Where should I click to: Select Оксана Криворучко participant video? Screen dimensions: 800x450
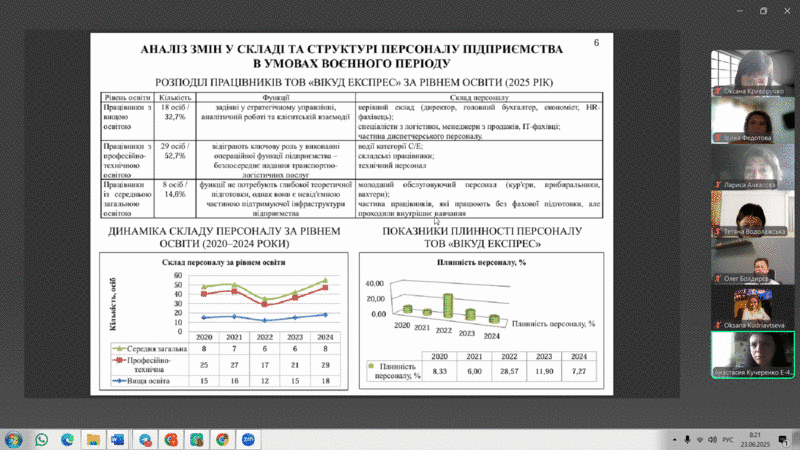tap(753, 73)
